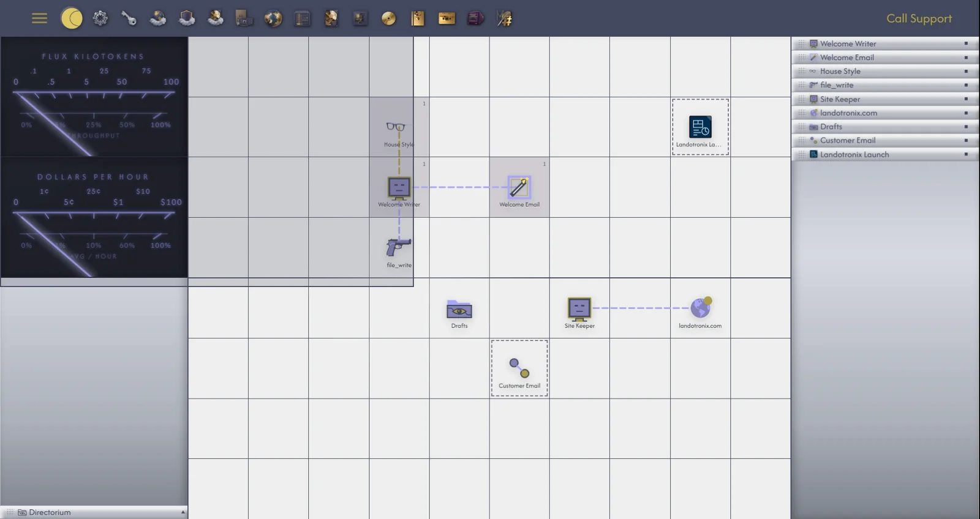
Task: Select Welcome Email row in the side list
Action: click(884, 58)
